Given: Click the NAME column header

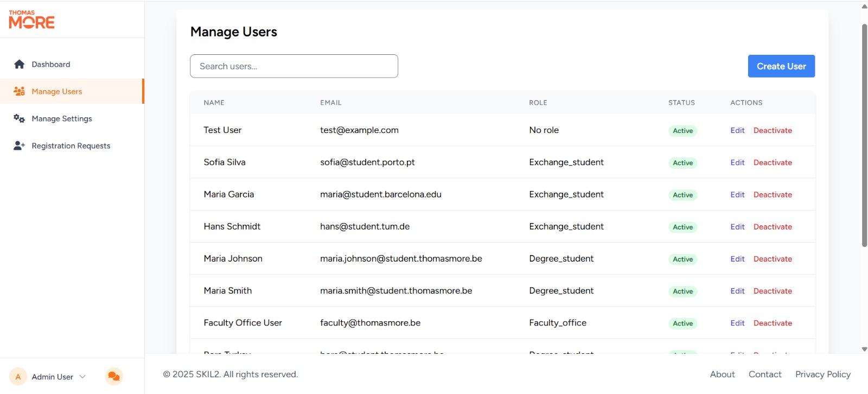Looking at the screenshot, I should (214, 103).
